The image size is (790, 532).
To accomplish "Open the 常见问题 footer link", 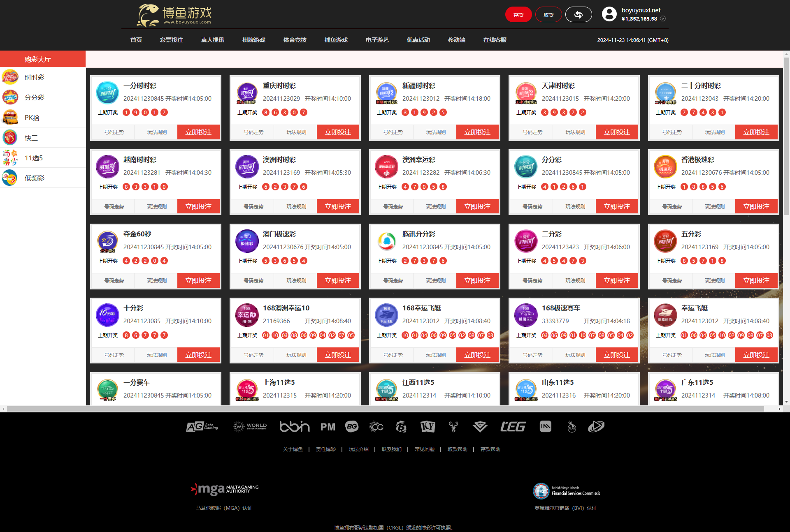I will pyautogui.click(x=424, y=449).
